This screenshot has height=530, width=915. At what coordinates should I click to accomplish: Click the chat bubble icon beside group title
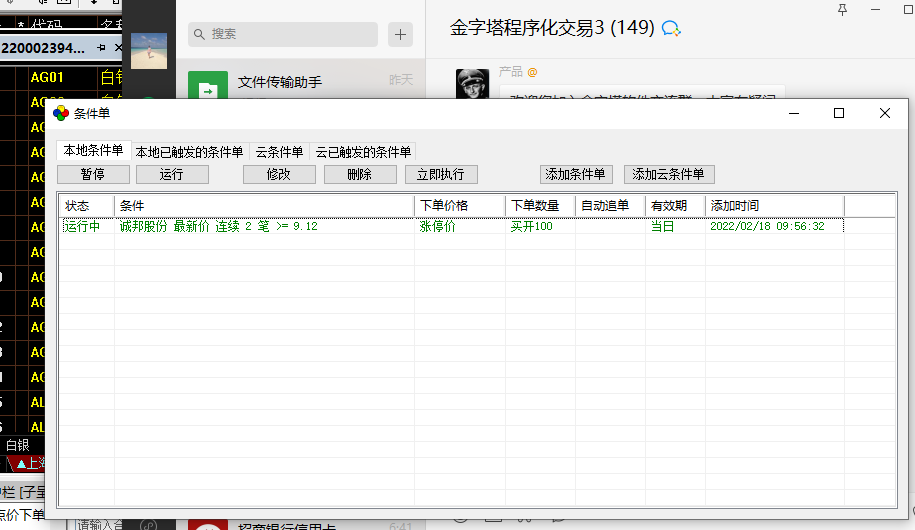(671, 28)
